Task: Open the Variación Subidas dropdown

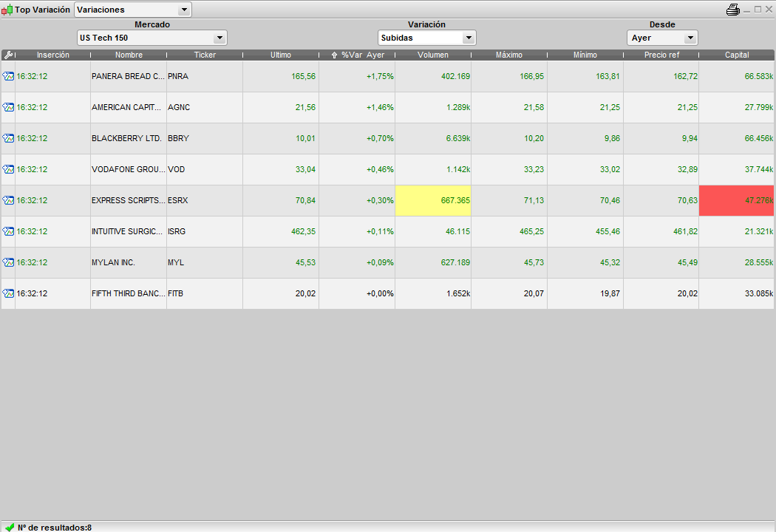Action: tap(426, 38)
